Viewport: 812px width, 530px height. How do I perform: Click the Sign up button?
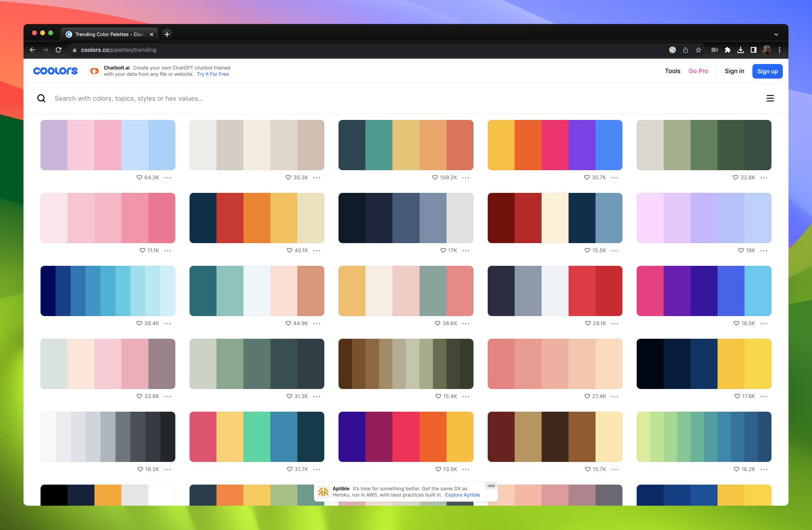pos(767,71)
